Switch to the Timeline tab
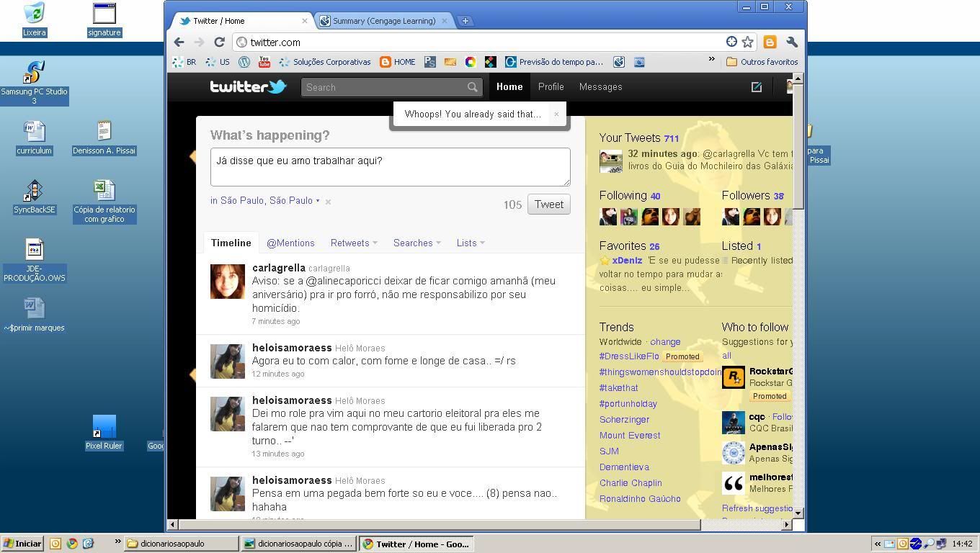 coord(231,243)
